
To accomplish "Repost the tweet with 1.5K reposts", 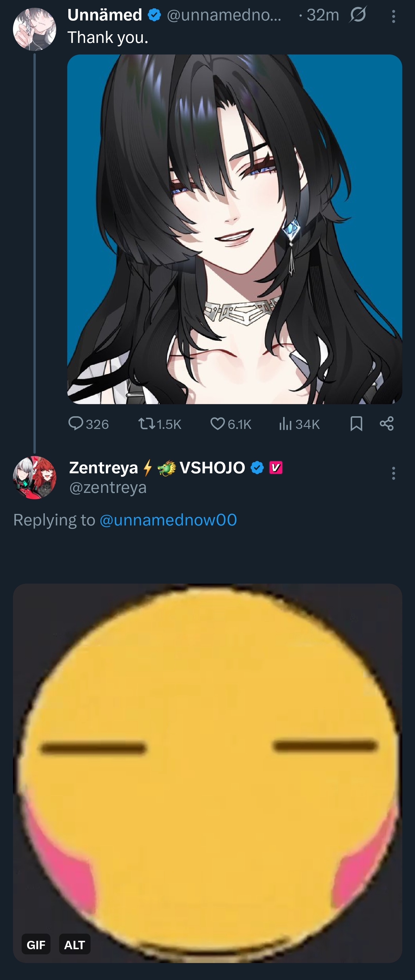I will click(160, 424).
